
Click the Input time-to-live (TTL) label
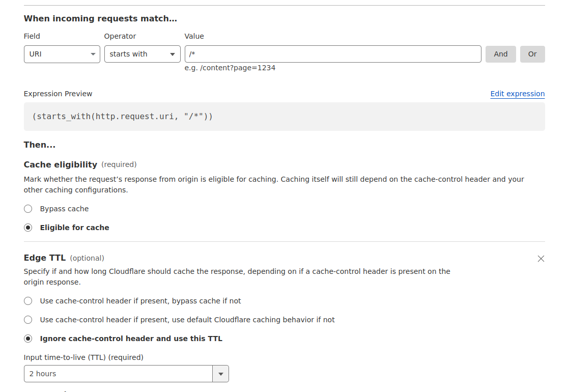[83, 357]
